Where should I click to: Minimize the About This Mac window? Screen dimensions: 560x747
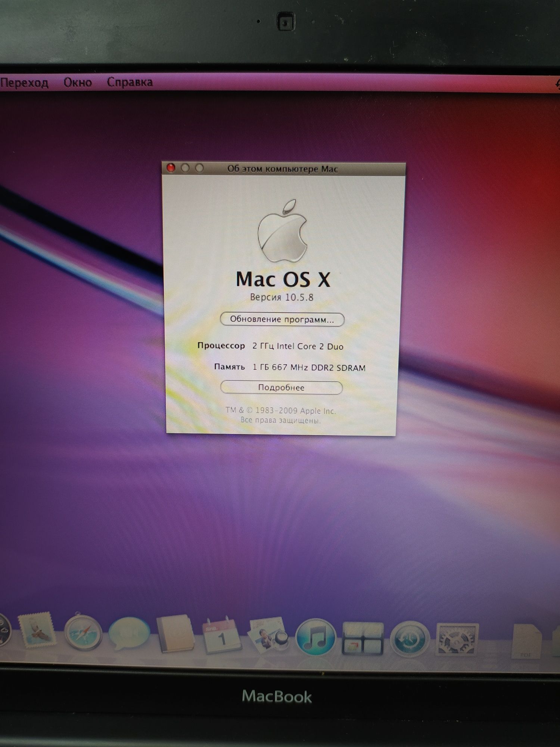(x=185, y=168)
